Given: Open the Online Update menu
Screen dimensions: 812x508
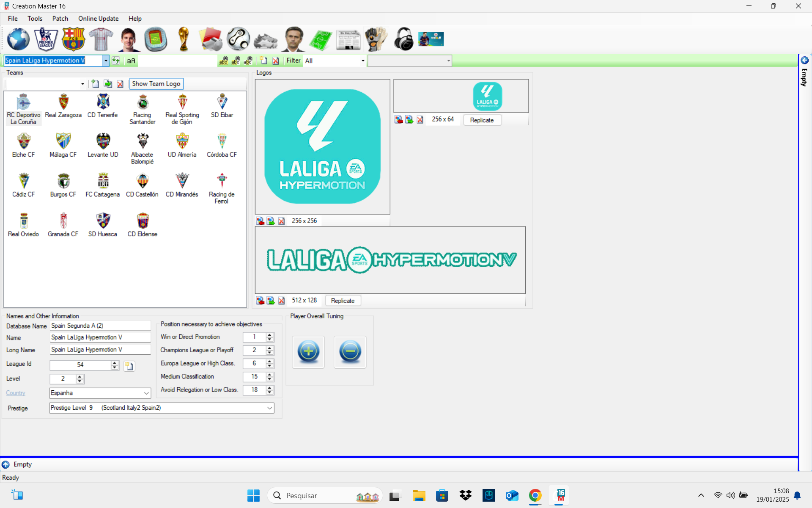Looking at the screenshot, I should pos(98,19).
